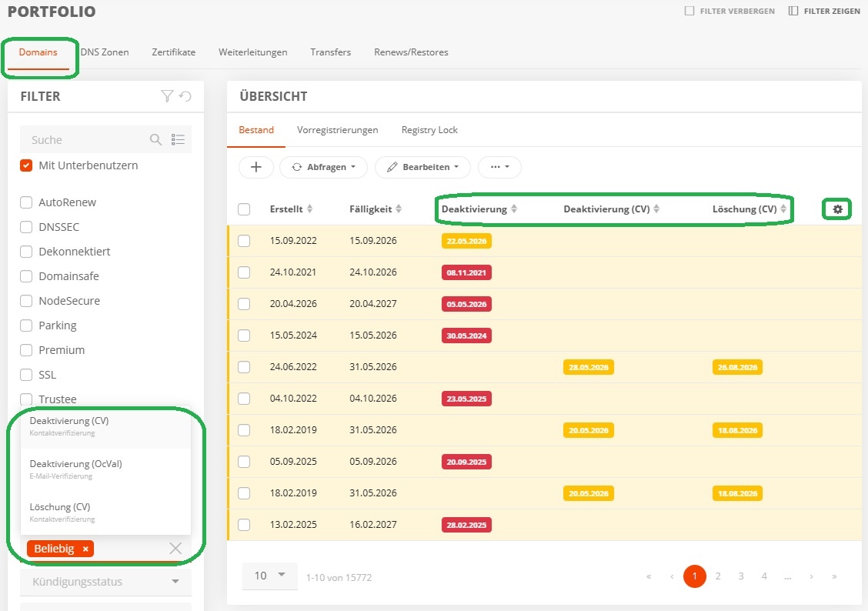Screen dimensions: 868x611
Task: Click the pagination ellipsis
Action: pyautogui.click(x=788, y=576)
